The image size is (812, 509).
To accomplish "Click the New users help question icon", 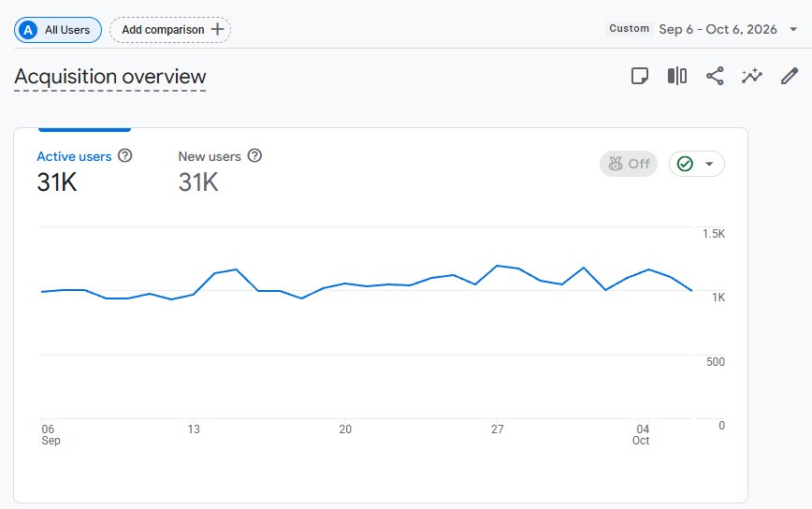I will 254,155.
